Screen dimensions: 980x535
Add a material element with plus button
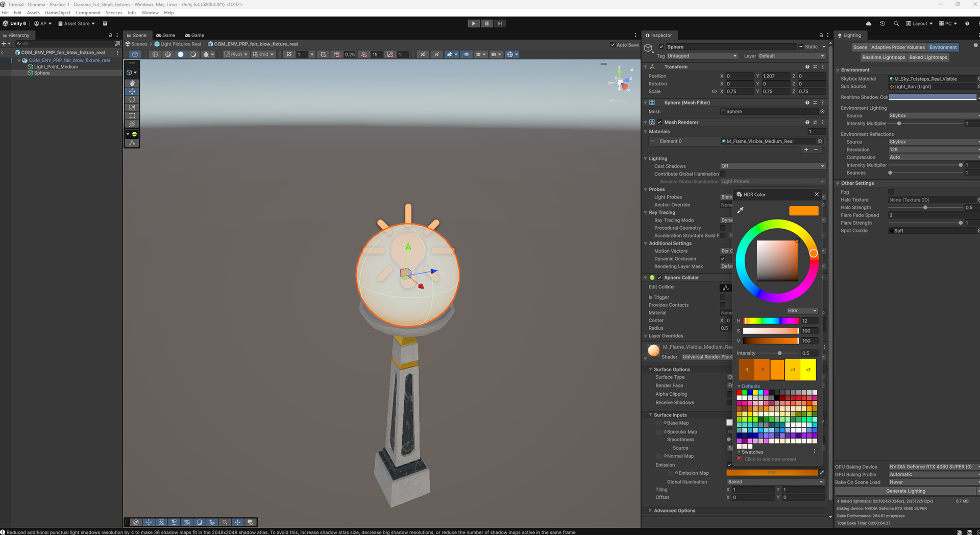point(806,150)
